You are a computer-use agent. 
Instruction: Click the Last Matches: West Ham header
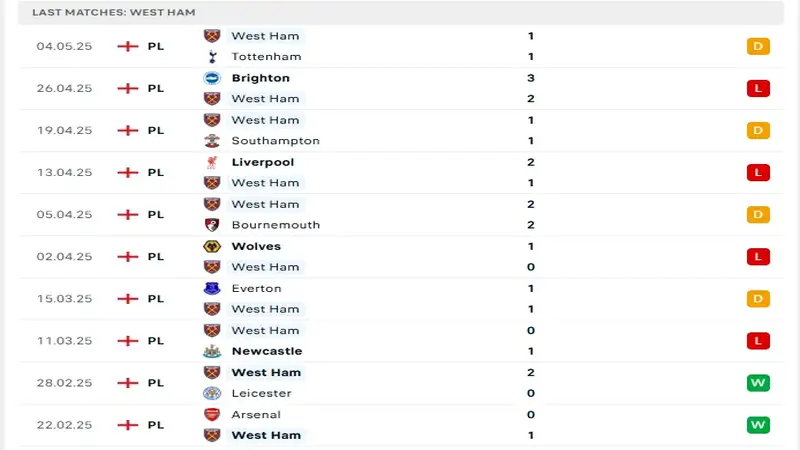[x=113, y=12]
